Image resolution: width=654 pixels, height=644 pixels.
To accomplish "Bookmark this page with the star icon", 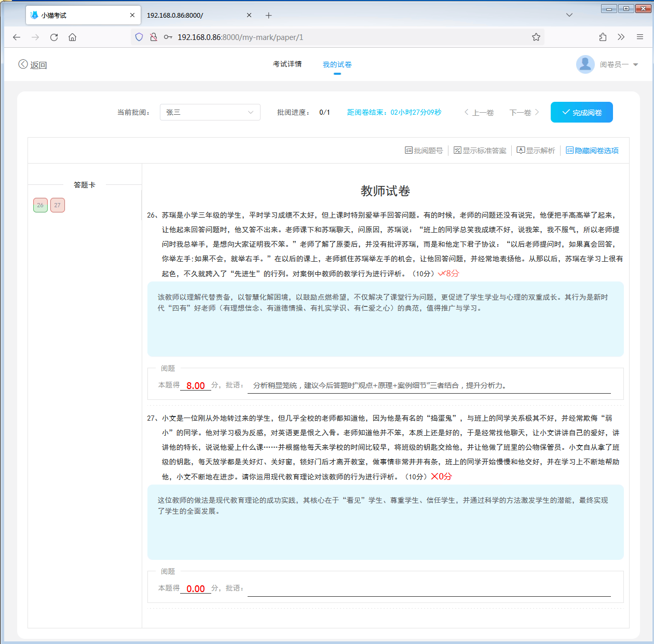I will pos(536,37).
